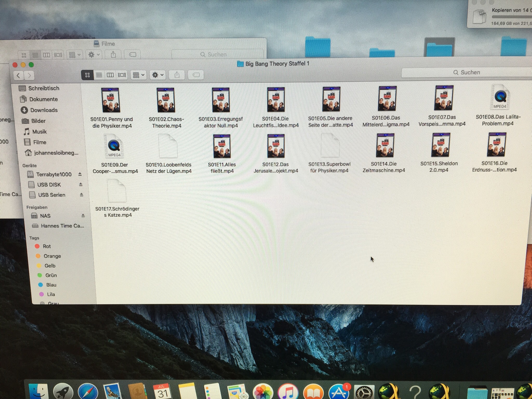Select S01E02.Chaos-Theorie.mp4 file
532x399 pixels.
point(166,100)
